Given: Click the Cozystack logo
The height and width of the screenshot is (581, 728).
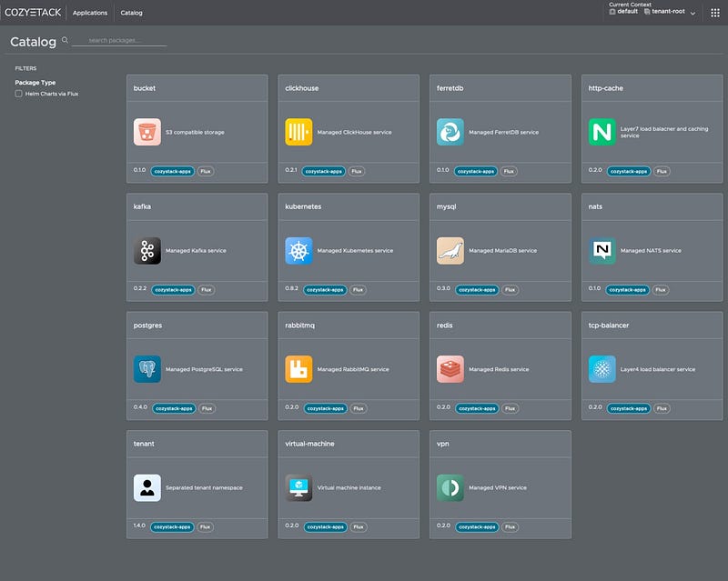Looking at the screenshot, I should [x=33, y=13].
